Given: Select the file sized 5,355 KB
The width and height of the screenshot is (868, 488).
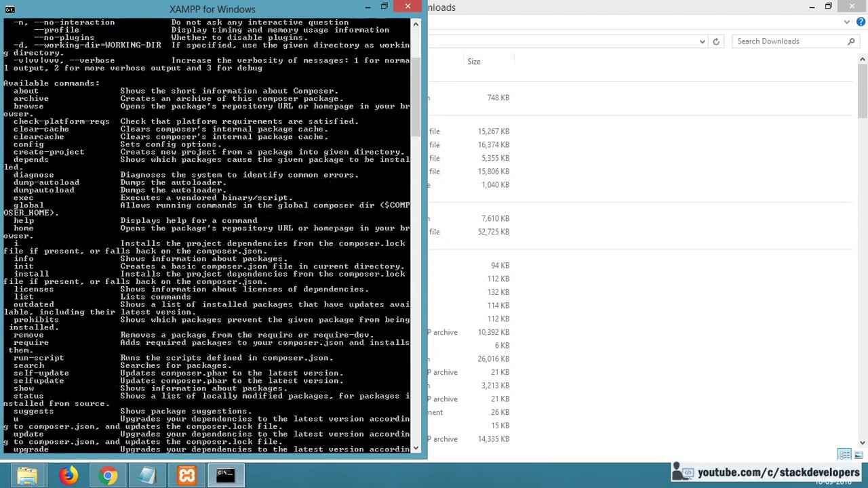Looking at the screenshot, I should (x=496, y=159).
